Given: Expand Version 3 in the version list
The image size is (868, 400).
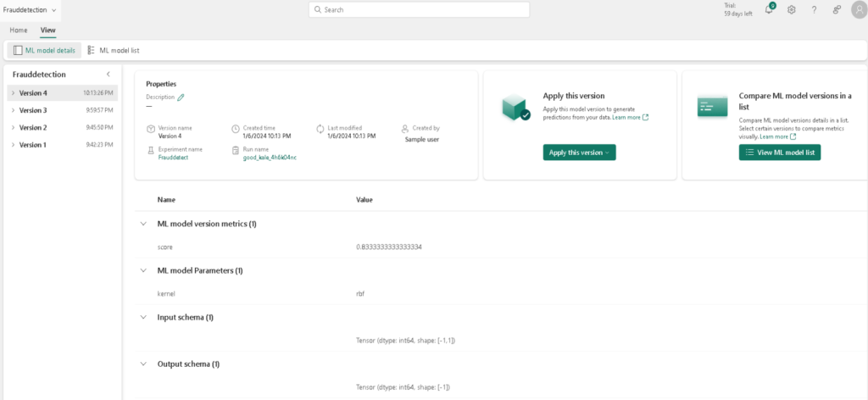Looking at the screenshot, I should point(13,110).
